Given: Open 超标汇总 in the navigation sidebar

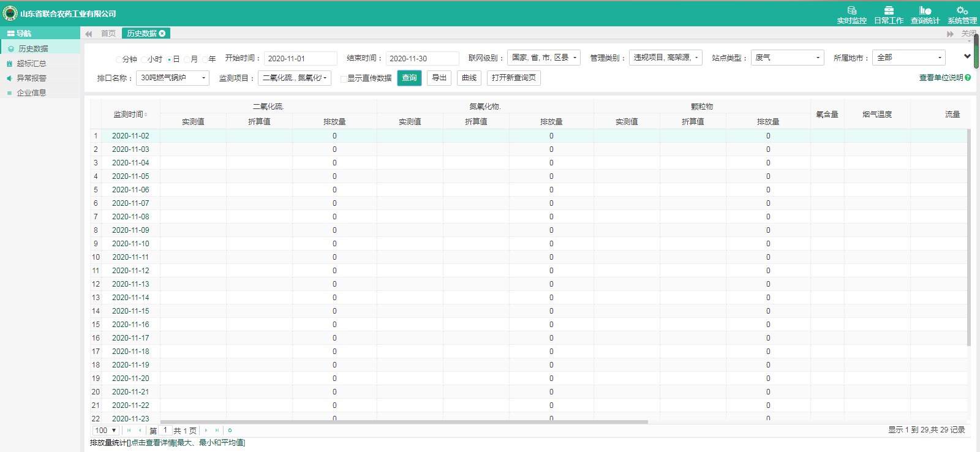Looking at the screenshot, I should point(31,64).
